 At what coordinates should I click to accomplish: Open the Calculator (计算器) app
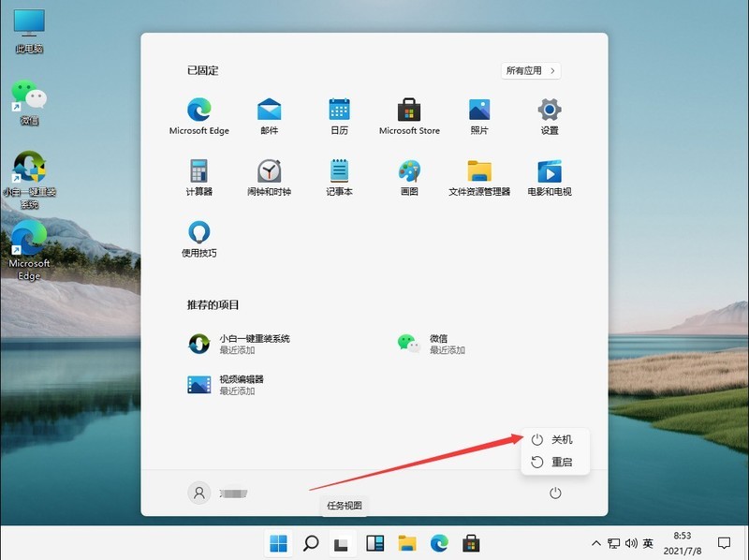click(198, 176)
